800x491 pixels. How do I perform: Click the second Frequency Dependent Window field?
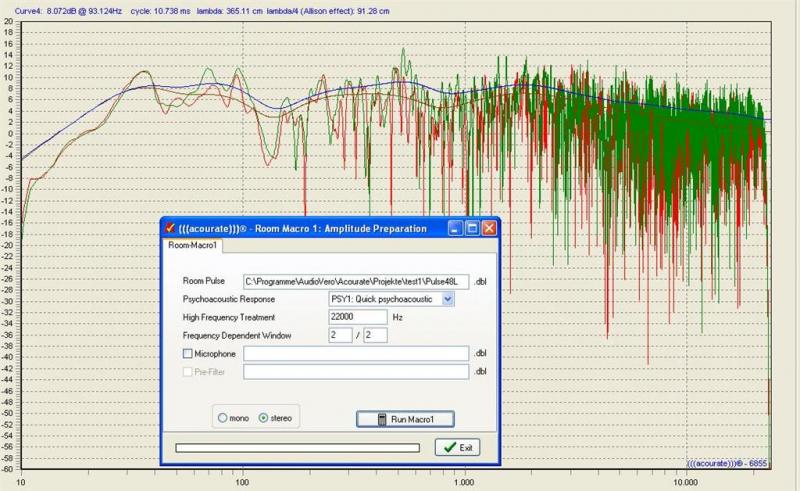point(375,335)
